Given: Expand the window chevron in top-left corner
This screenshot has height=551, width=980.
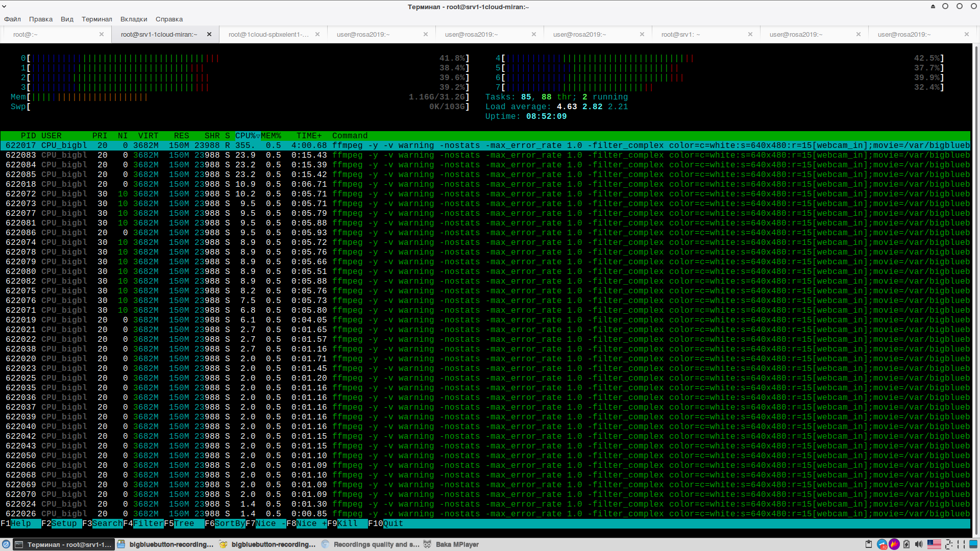Looking at the screenshot, I should [4, 6].
